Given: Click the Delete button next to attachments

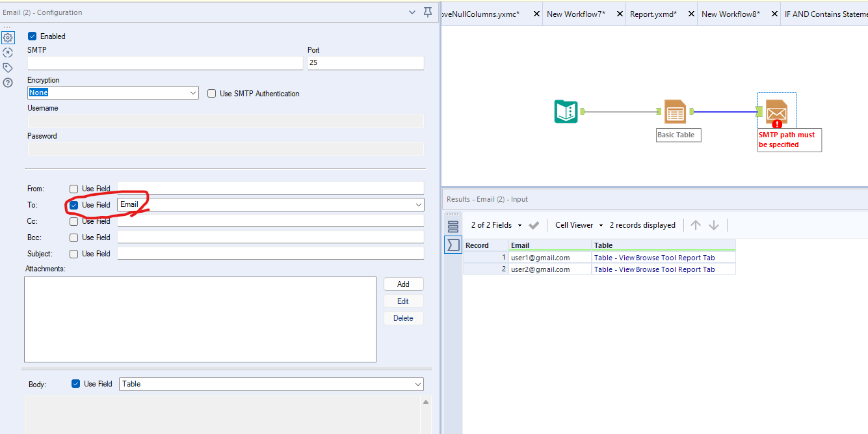Looking at the screenshot, I should [x=403, y=318].
